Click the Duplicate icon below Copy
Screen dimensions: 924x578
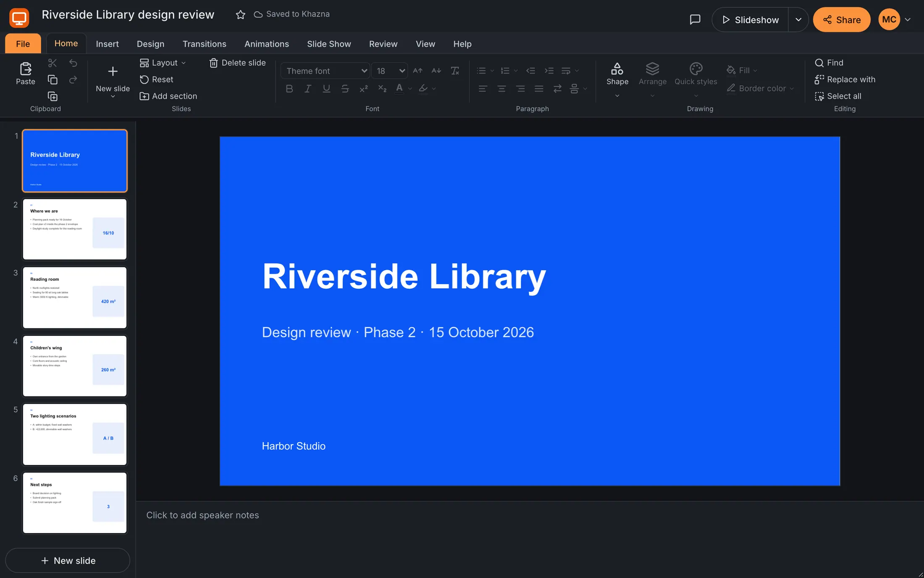coord(52,97)
